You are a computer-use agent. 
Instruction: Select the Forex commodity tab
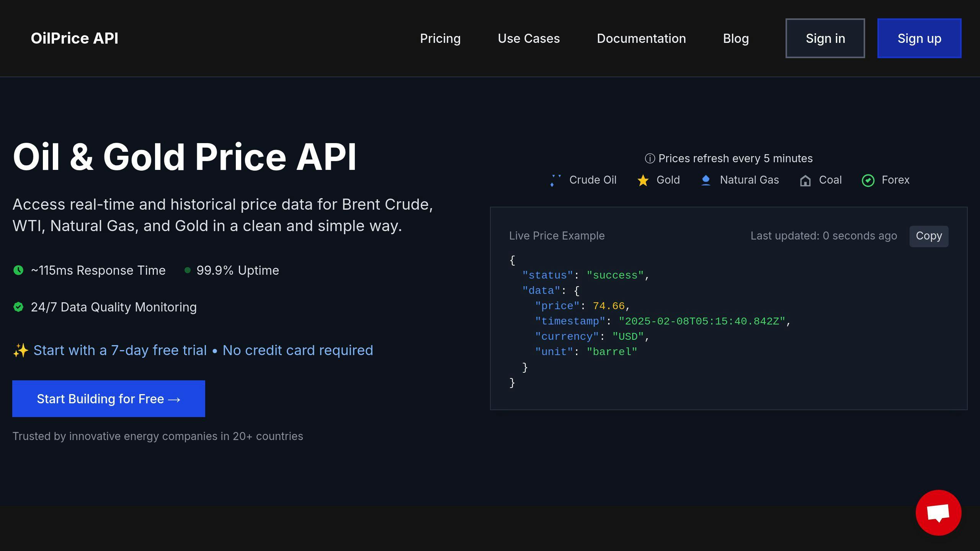pyautogui.click(x=885, y=180)
